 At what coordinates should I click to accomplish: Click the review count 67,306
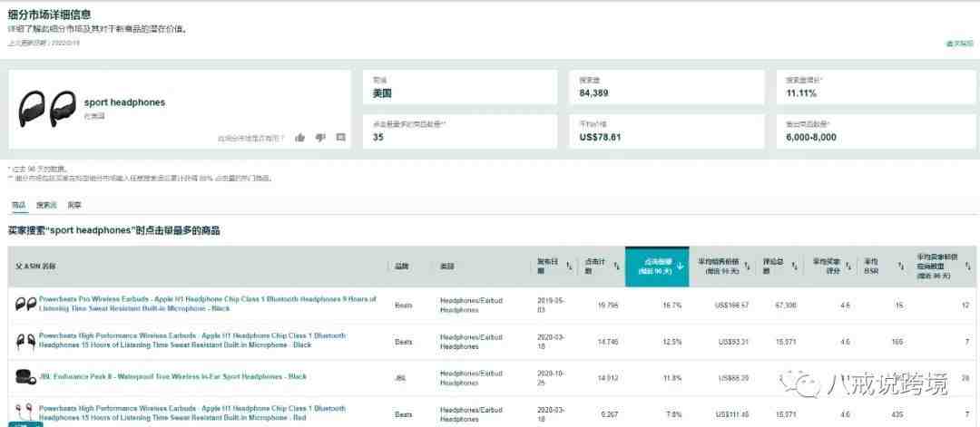[x=786, y=306]
